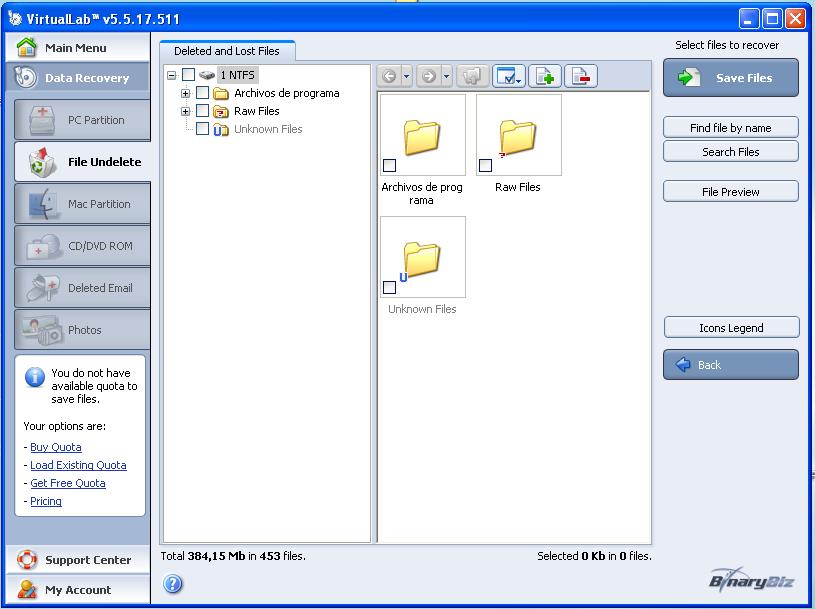Click the Mac Partition icon
This screenshot has width=815, height=609.
tap(43, 204)
